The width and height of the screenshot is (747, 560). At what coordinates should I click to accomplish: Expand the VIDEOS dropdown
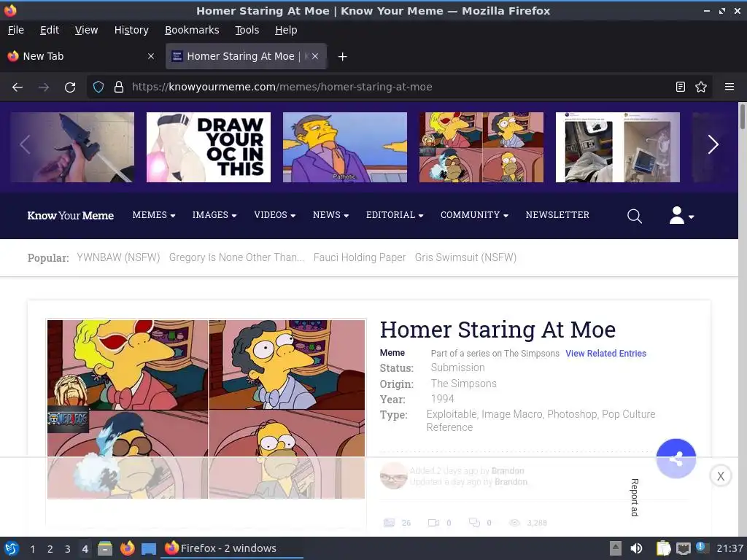coord(275,215)
